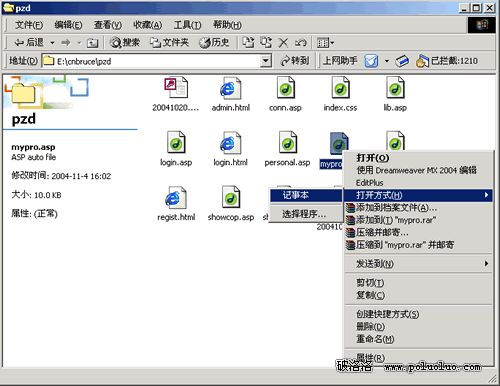
Task: Select 打开方式(H) submenu entry
Action: [x=418, y=195]
